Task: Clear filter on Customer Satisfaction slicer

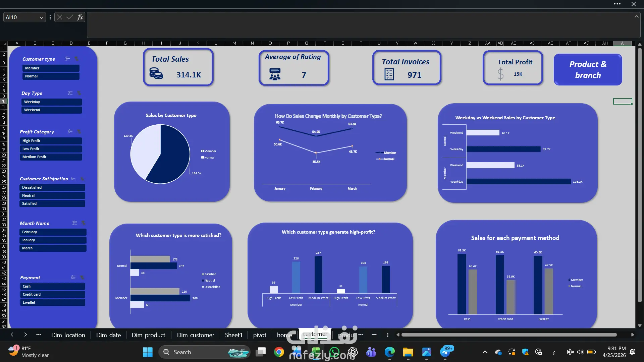Action: (82, 179)
